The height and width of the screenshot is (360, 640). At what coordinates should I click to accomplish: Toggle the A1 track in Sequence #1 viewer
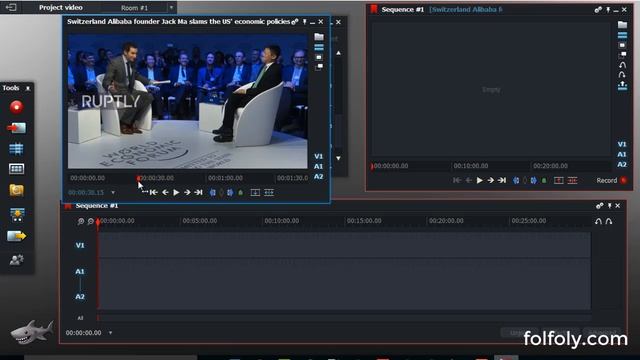(x=622, y=154)
